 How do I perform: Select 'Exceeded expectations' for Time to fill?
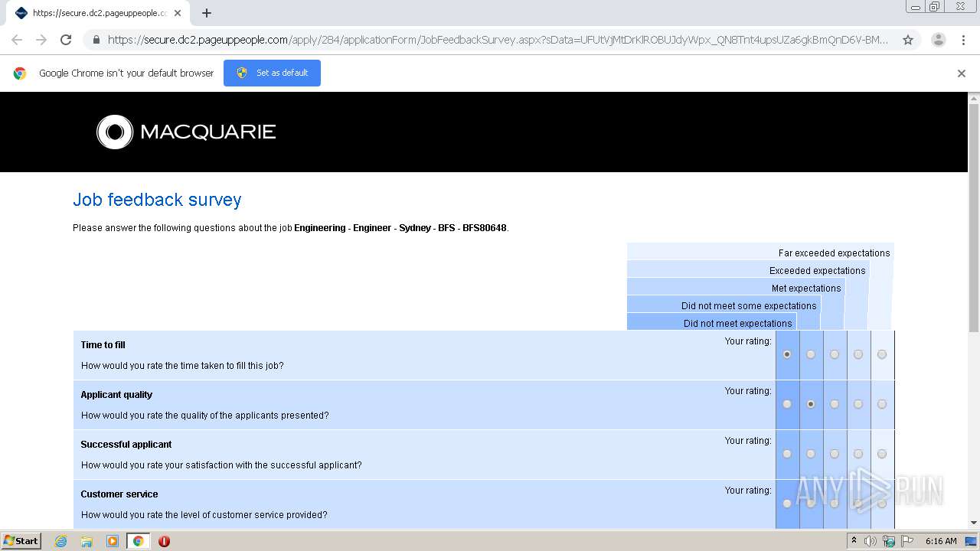pyautogui.click(x=858, y=354)
